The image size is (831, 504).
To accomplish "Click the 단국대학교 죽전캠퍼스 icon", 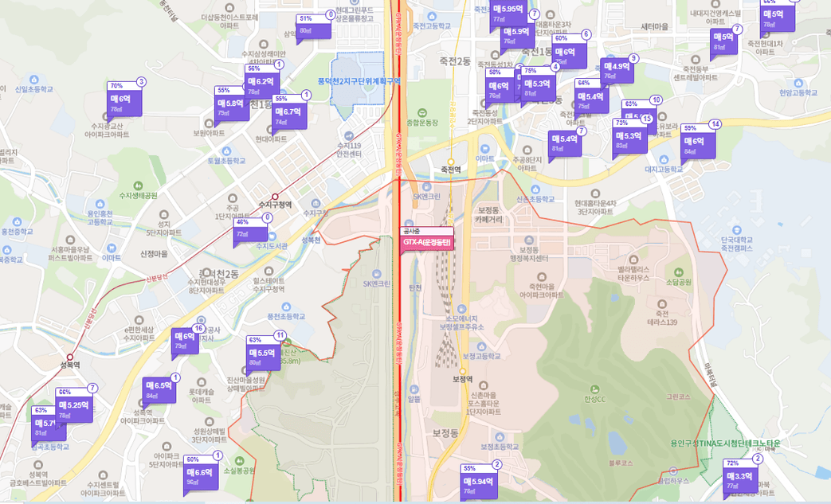I will 737,230.
